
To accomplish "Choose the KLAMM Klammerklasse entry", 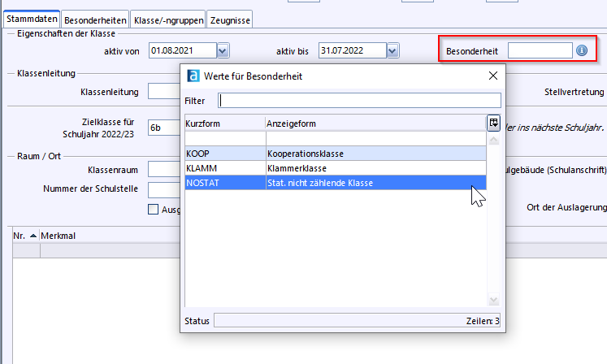I will pyautogui.click(x=335, y=167).
